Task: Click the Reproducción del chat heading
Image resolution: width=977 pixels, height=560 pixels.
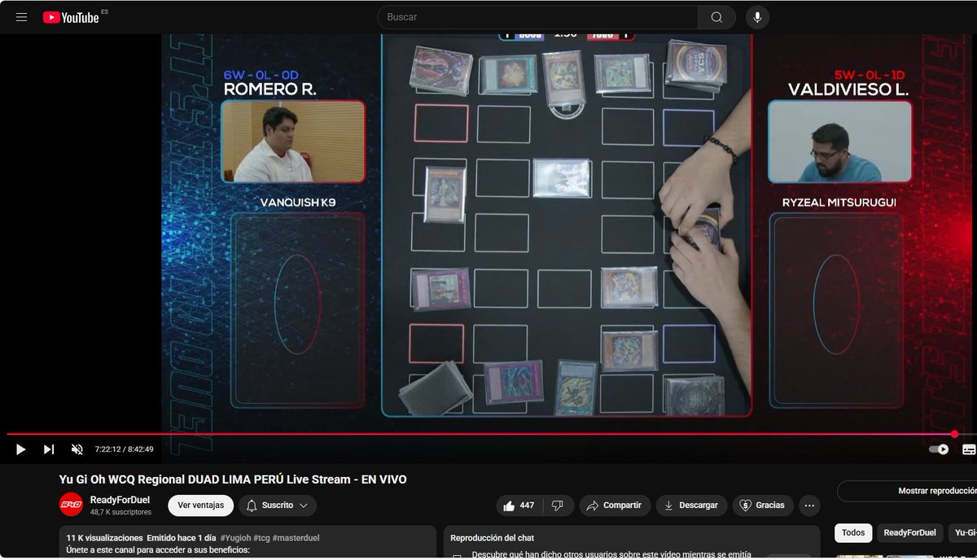Action: point(493,538)
